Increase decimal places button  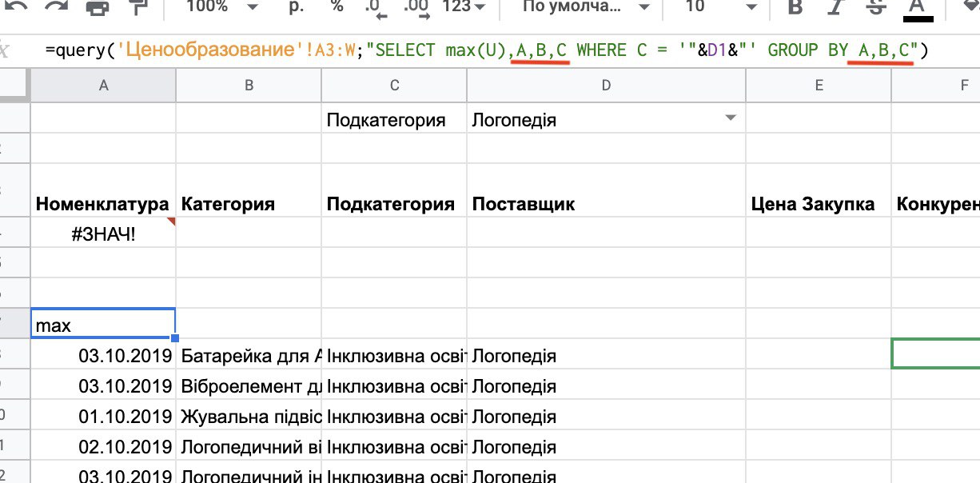[x=416, y=7]
